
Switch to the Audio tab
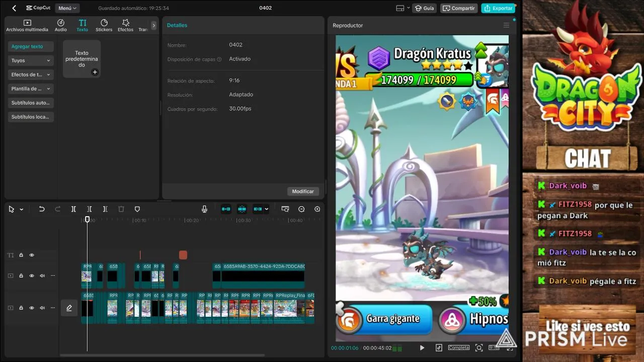(61, 26)
